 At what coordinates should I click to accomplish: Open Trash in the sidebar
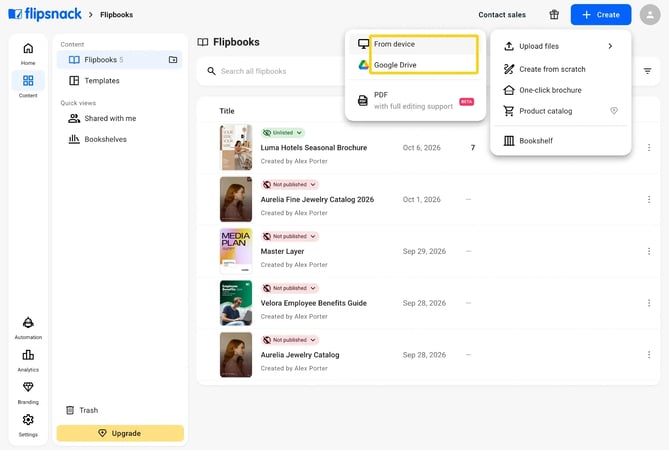point(82,410)
